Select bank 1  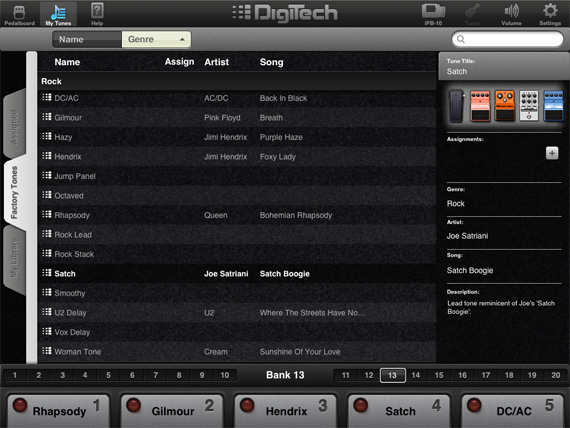(x=15, y=375)
